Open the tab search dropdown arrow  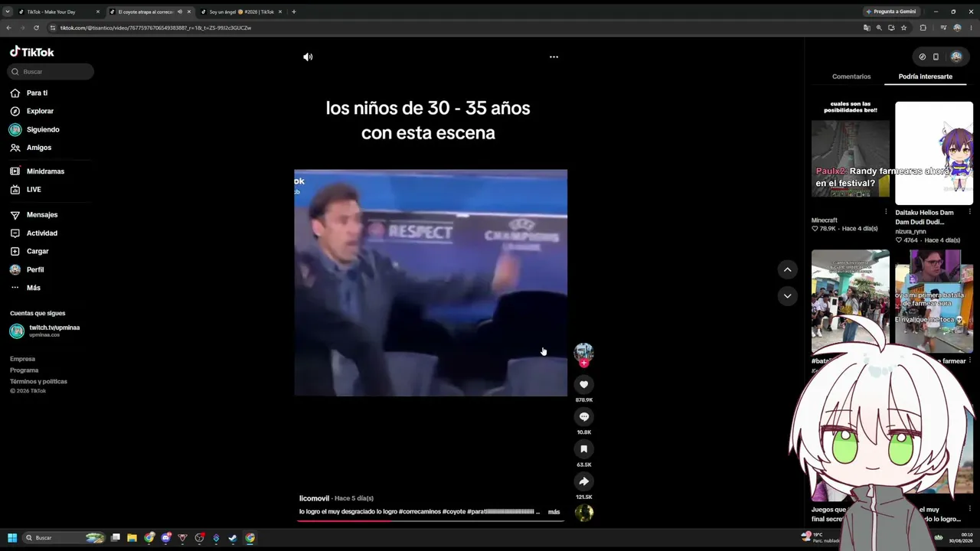tap(8, 11)
